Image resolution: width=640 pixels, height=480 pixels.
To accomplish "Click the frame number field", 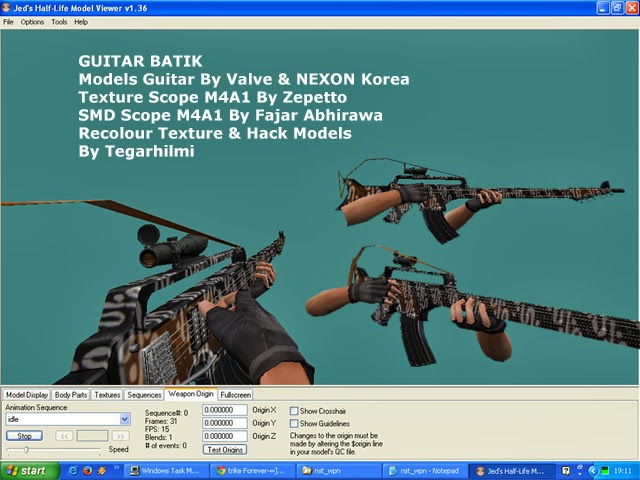I will pyautogui.click(x=92, y=436).
